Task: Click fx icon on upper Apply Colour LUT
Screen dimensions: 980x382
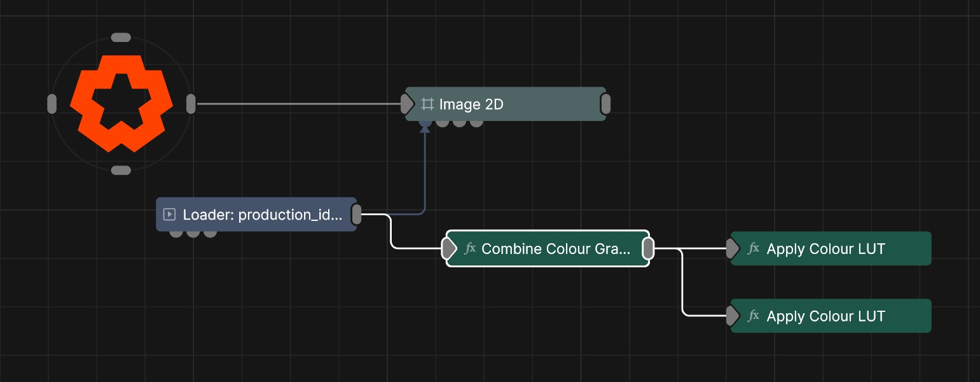Action: click(x=754, y=248)
